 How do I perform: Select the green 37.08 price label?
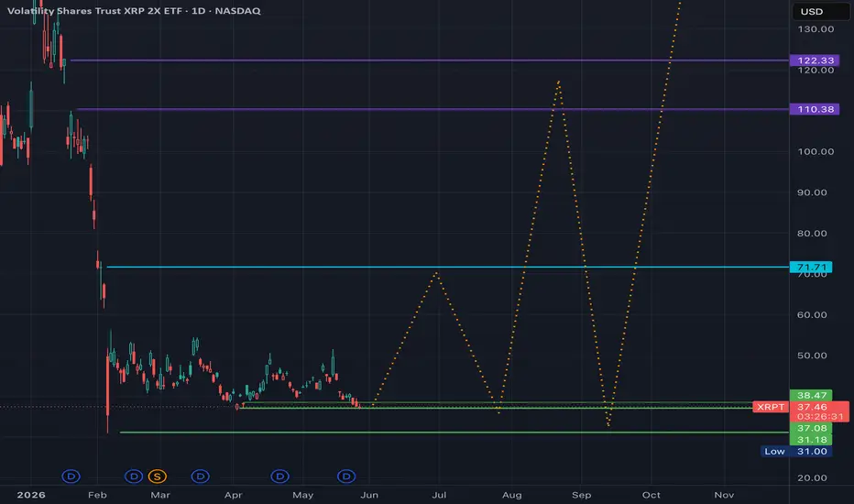click(811, 428)
